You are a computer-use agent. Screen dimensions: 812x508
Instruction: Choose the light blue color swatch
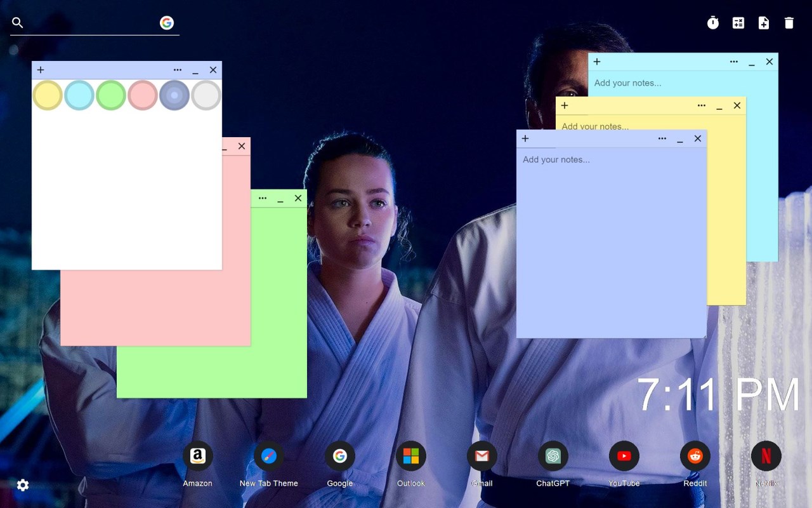[x=79, y=95]
